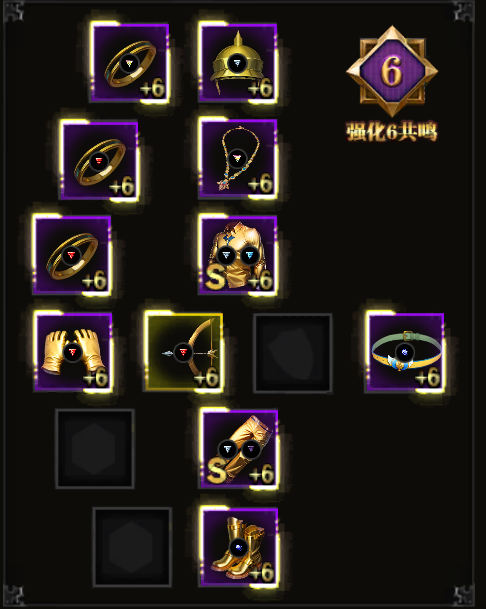Click the right gem socket on pants
The width and height of the screenshot is (486, 609).
click(251, 449)
